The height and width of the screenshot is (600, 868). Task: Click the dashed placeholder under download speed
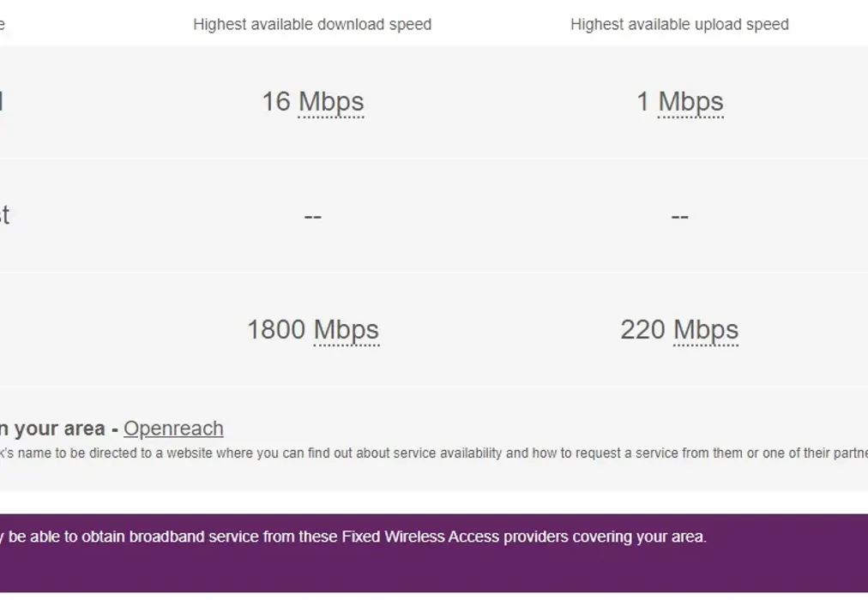point(313,215)
